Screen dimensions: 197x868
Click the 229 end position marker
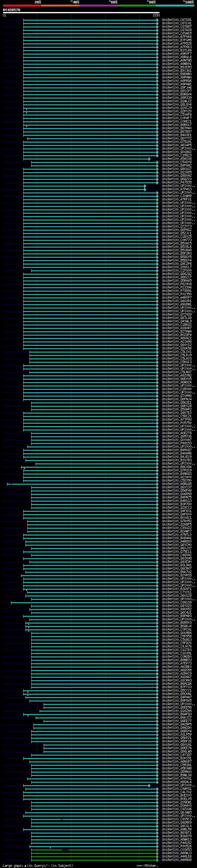[155, 15]
